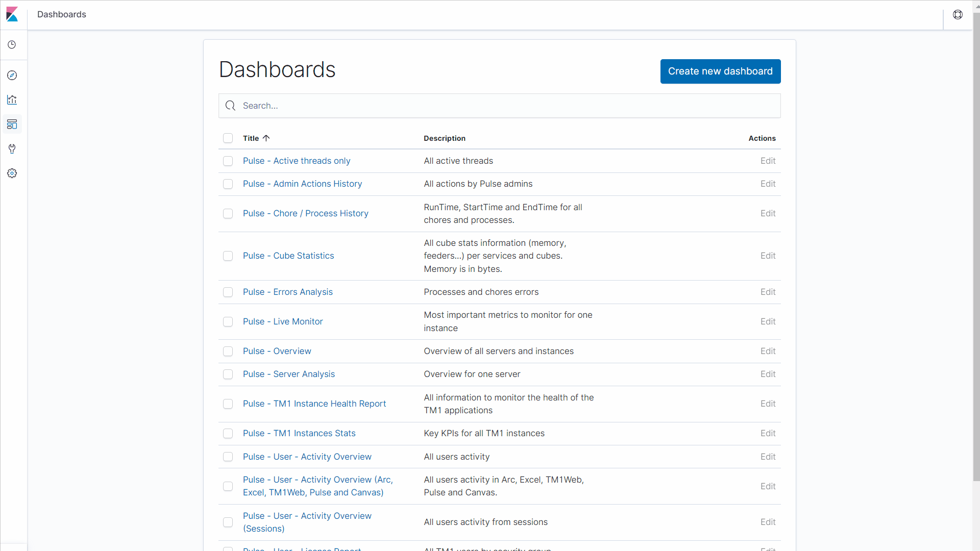Open Discover compass icon in sidebar
The image size is (980, 551).
point(12,76)
